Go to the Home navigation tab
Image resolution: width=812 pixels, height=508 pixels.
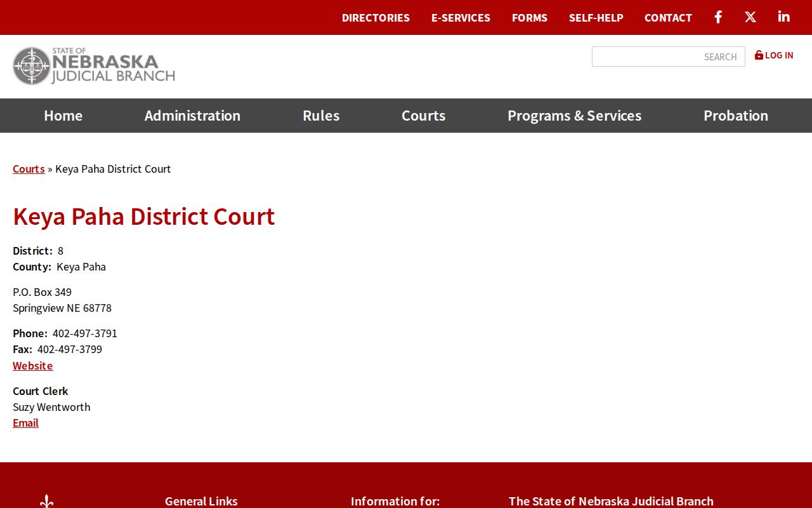coord(63,116)
